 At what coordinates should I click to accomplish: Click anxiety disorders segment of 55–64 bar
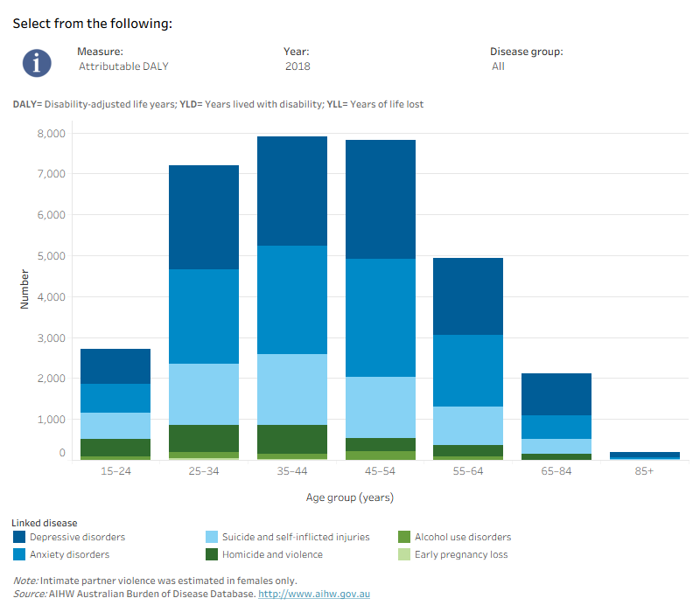pyautogui.click(x=468, y=371)
